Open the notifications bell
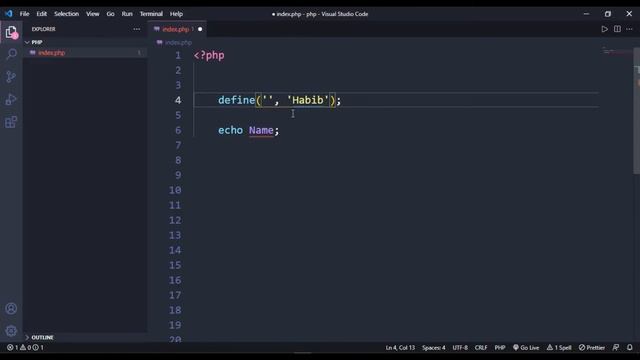Viewport: 640px width, 360px height. tap(630, 347)
